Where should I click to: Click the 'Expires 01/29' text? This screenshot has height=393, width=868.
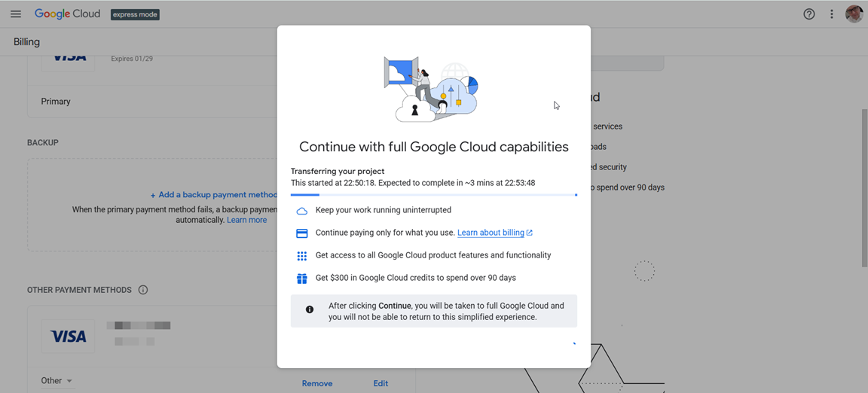point(132,59)
